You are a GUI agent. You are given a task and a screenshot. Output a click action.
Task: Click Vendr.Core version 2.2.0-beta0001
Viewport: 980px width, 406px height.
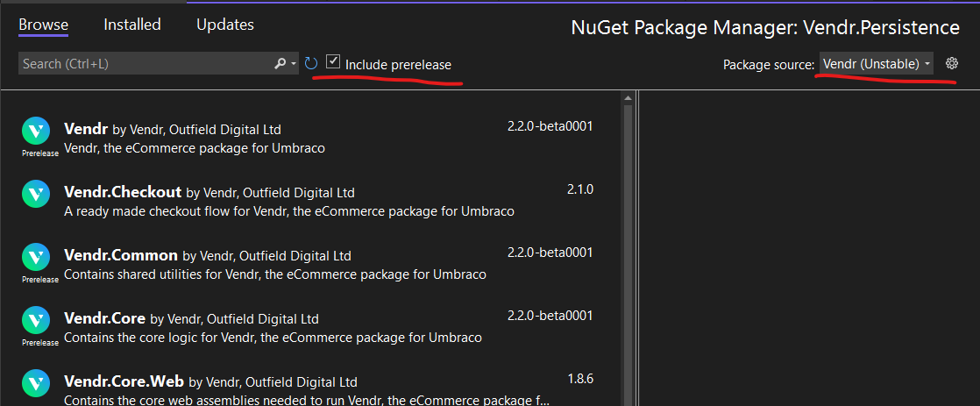pos(550,316)
